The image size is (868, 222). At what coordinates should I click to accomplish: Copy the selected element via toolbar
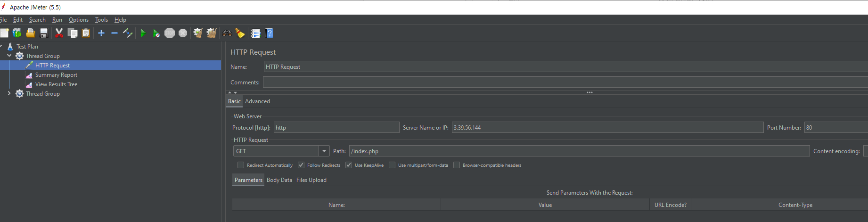(x=73, y=33)
